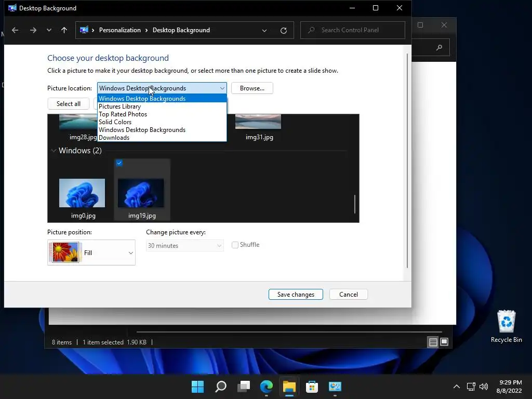Expand address bar history dropdown
The image size is (532, 399).
264,31
